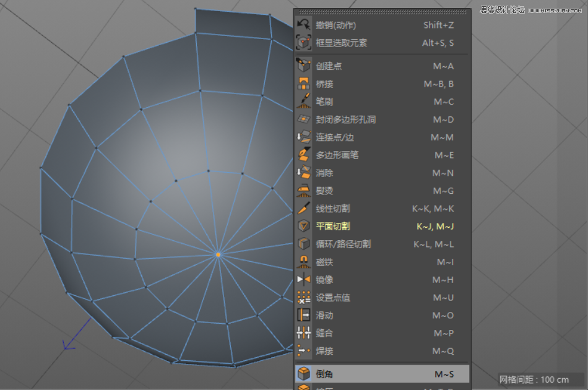Select the Polygon Pen tool icon
This screenshot has width=588, height=390.
click(303, 155)
